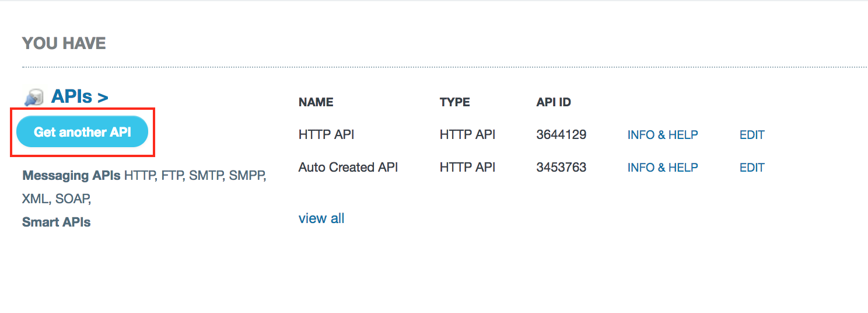Select the "Smart APIs" label
The width and height of the screenshot is (868, 313).
(x=56, y=222)
